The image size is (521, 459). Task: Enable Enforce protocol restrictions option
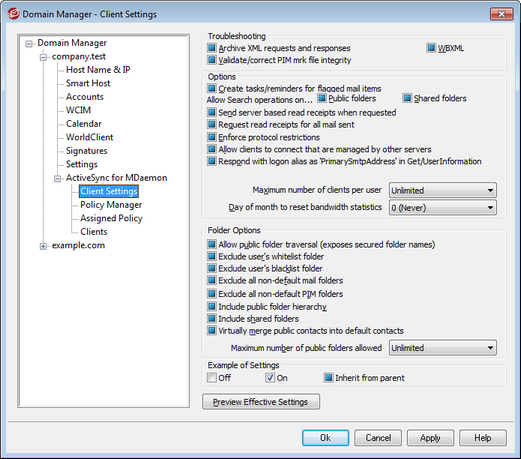coord(211,137)
